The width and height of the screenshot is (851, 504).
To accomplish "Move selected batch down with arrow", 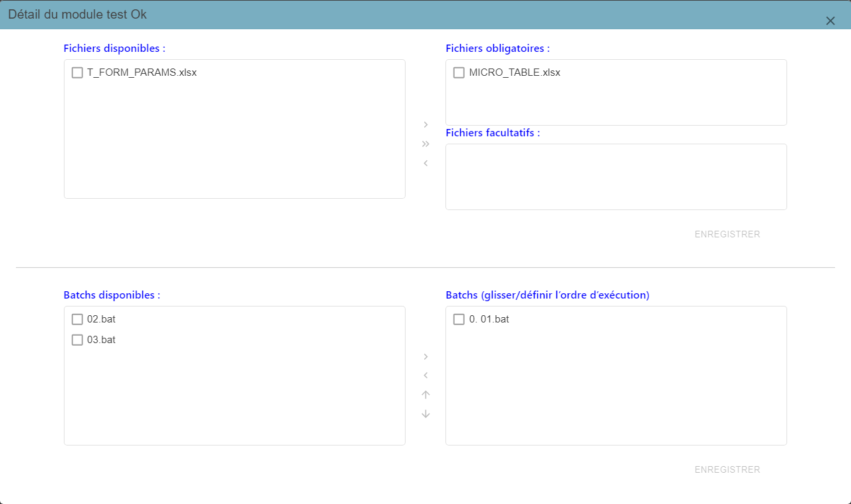I will pos(425,414).
